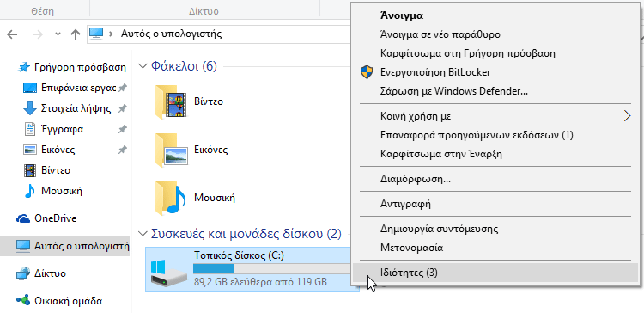Select the Εικόνες folder icon in main pane
Image resolution: width=644 pixels, height=313 pixels.
tap(171, 150)
